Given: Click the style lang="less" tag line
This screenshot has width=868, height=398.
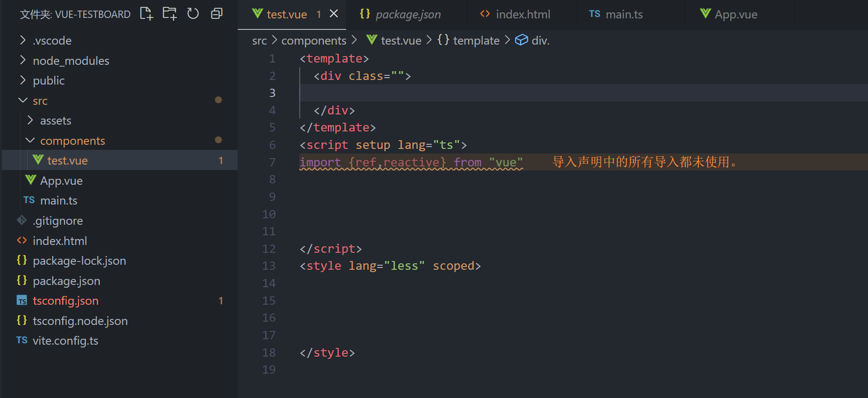Looking at the screenshot, I should (x=390, y=266).
